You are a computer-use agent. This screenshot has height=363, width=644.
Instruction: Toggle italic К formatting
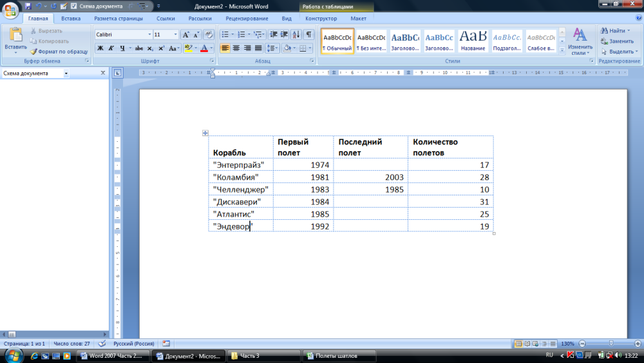(111, 48)
